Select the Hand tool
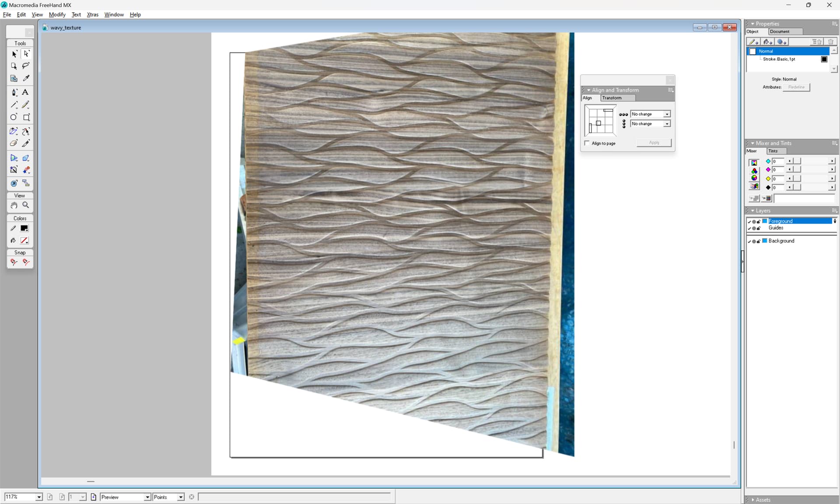 [x=14, y=205]
